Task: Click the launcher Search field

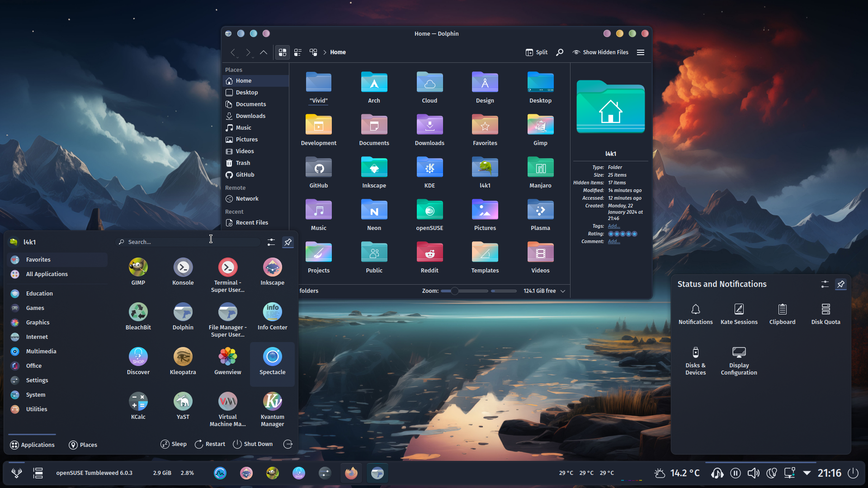Action: pos(188,242)
